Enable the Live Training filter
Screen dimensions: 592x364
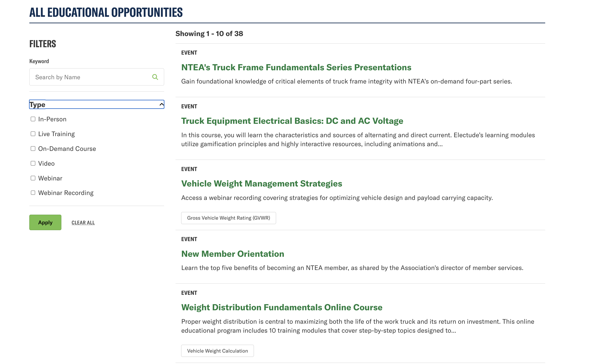click(33, 134)
